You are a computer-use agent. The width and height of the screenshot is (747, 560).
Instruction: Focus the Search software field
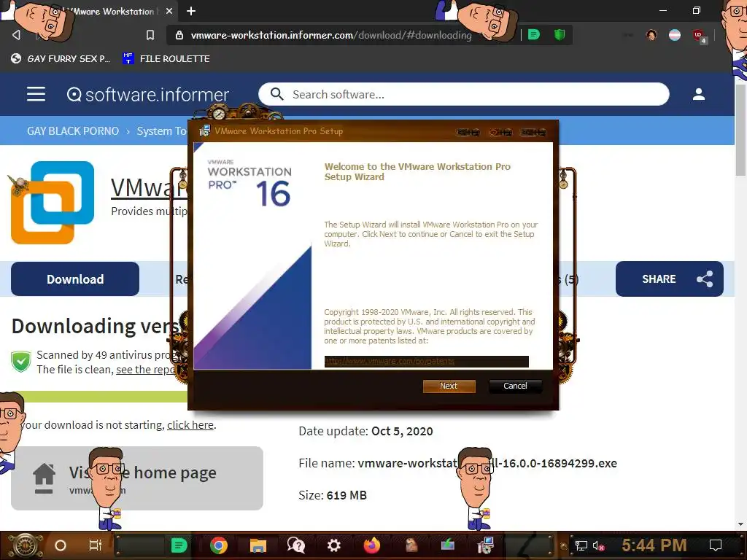tap(463, 94)
